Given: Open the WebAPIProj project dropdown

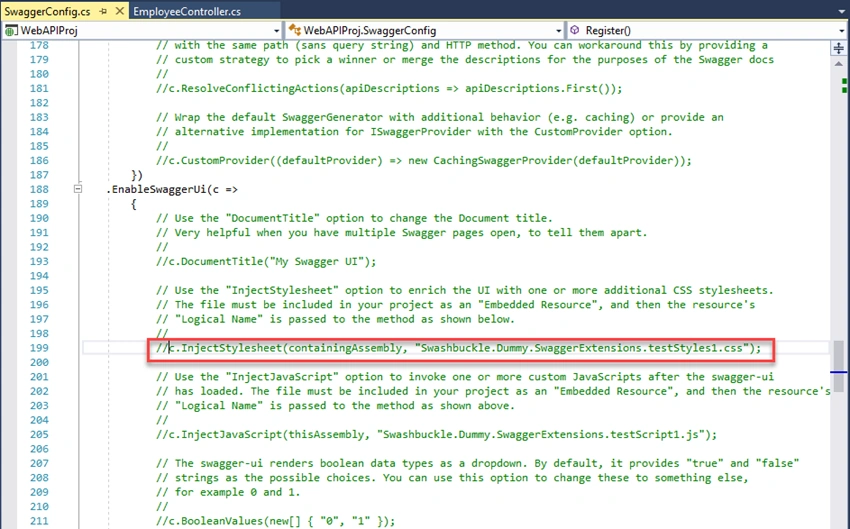Looking at the screenshot, I should 143,30.
